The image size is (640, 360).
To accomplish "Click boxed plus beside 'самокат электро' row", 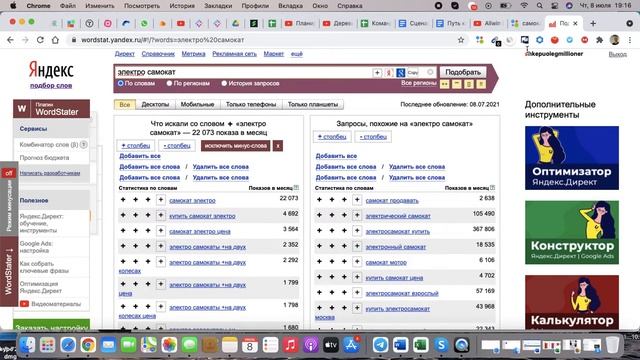I will 161,200.
